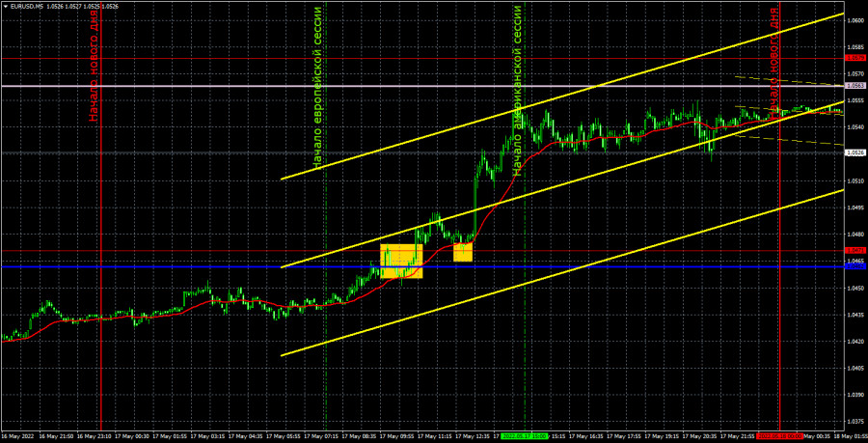Click the 17 May 16:35 time label
Viewport: 868px width, 443px height.
[x=585, y=436]
